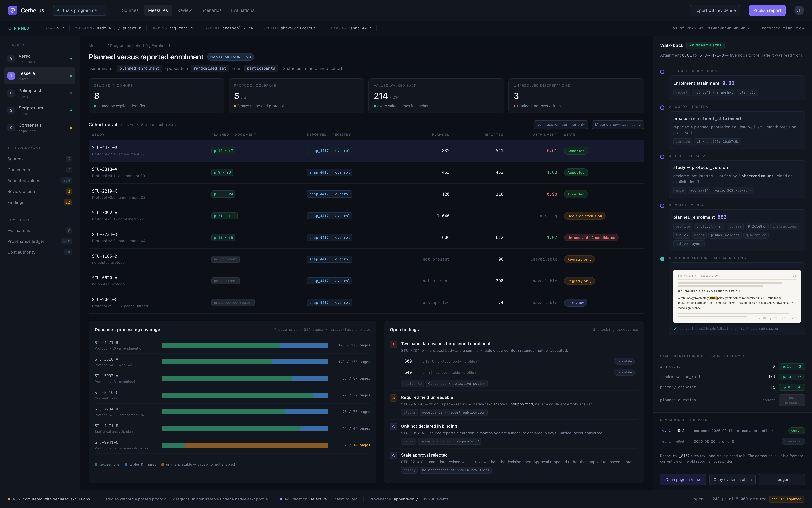812x508 pixels.
Task: Click the orange icon for Required field unreadable
Action: coord(394,398)
